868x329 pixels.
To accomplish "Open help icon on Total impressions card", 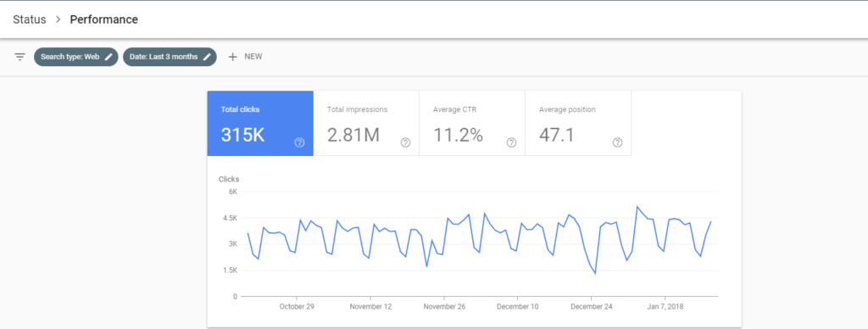I will tap(406, 143).
